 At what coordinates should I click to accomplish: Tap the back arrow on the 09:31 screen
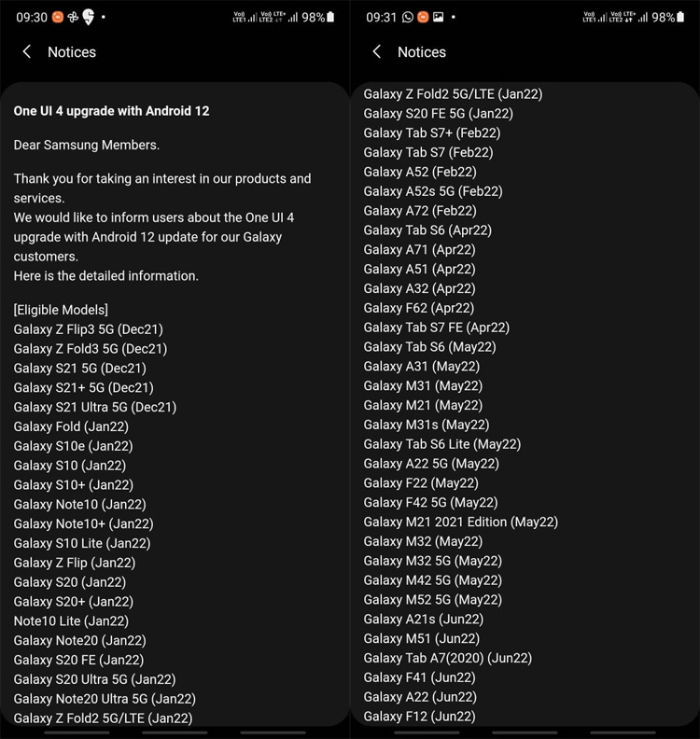click(x=377, y=52)
